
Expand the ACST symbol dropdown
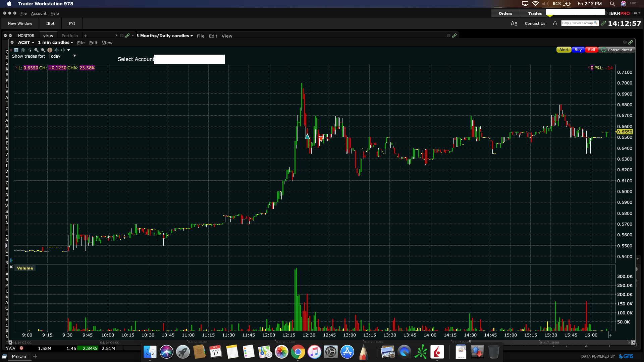pyautogui.click(x=33, y=43)
